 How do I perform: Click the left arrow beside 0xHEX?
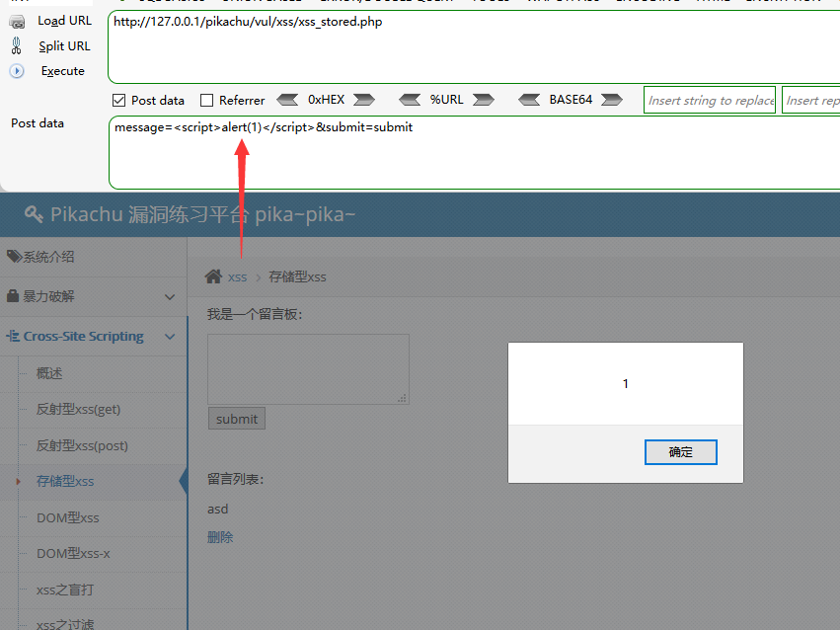287,100
